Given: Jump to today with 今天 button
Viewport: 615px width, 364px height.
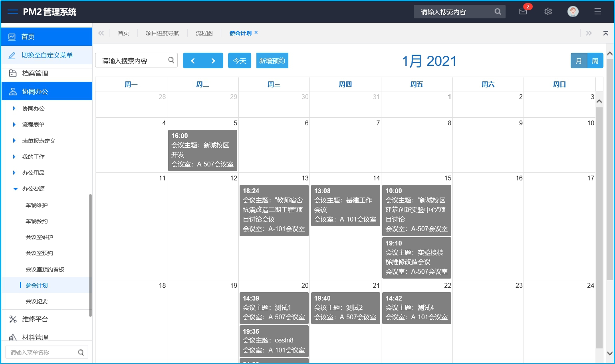Looking at the screenshot, I should pyautogui.click(x=240, y=61).
